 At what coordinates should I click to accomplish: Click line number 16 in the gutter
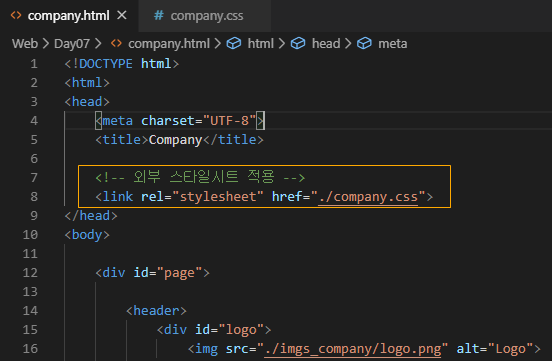coord(30,349)
